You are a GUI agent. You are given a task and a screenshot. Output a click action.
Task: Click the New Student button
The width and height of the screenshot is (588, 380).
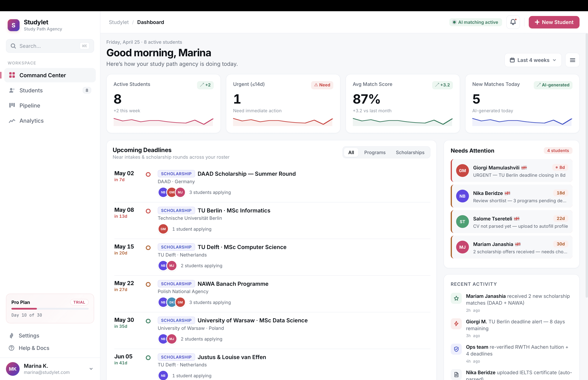(554, 22)
